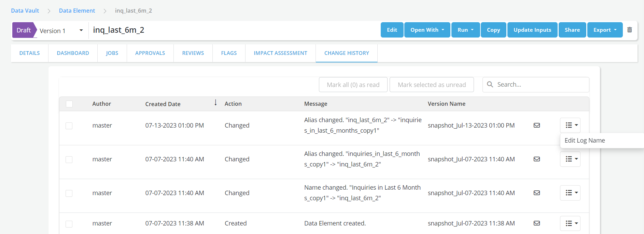Click envelope icon for 07-13-2023 entry
The height and width of the screenshot is (234, 644).
click(537, 125)
